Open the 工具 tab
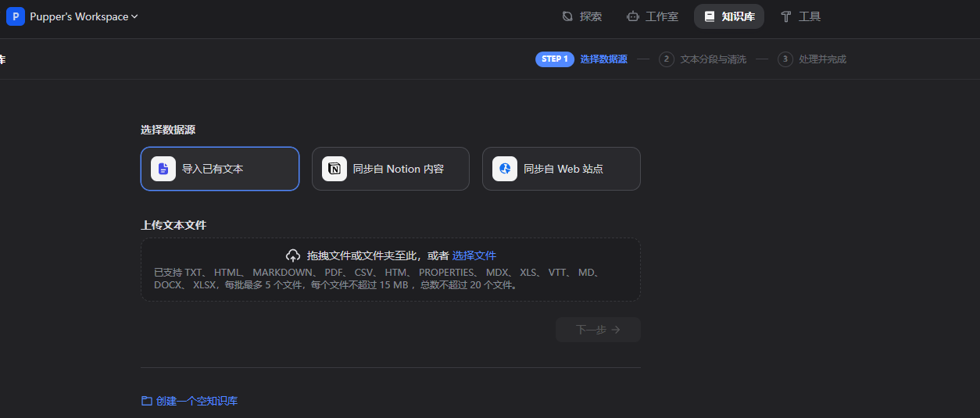980x418 pixels. click(x=801, y=16)
